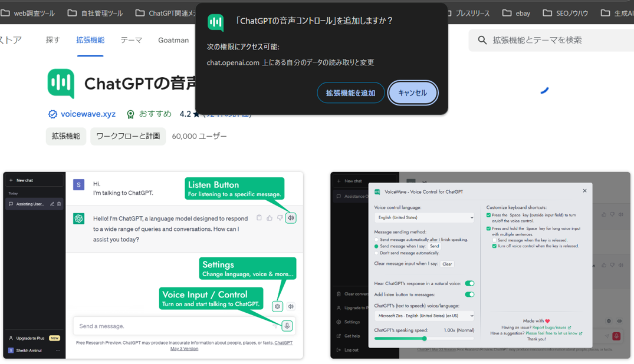This screenshot has height=364, width=634.
Task: Open the ChatGPT関連 bookmark folder
Action: 165,14
